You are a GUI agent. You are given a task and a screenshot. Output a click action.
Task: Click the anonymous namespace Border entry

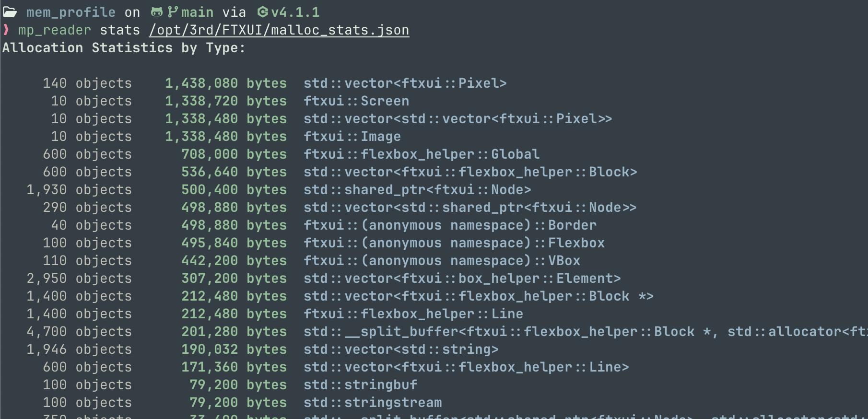point(450,225)
